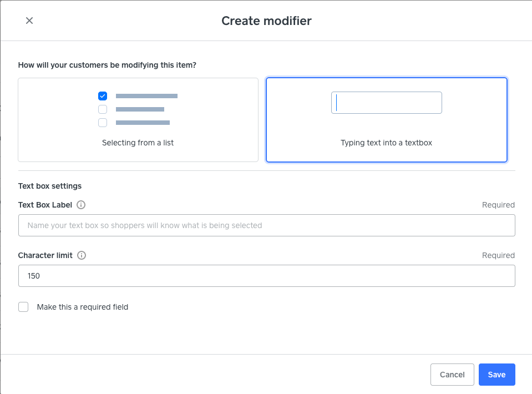532x394 pixels.
Task: Close the Create modifier dialog with X
Action: [29, 21]
